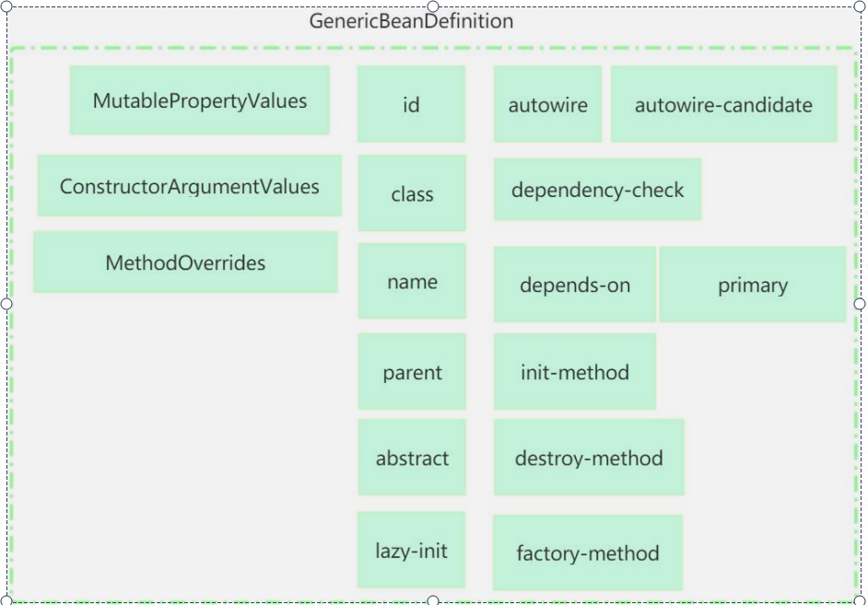Click the bottom-center selection handle

[433, 600]
